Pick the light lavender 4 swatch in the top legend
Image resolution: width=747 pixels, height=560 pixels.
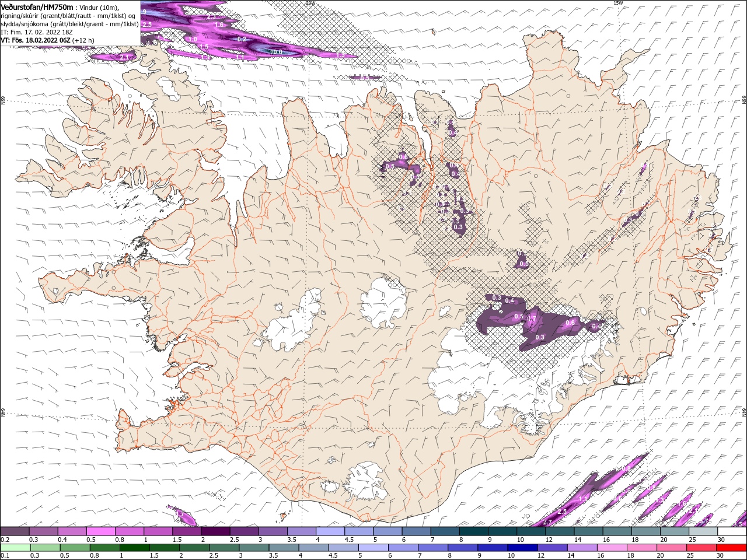(330, 531)
